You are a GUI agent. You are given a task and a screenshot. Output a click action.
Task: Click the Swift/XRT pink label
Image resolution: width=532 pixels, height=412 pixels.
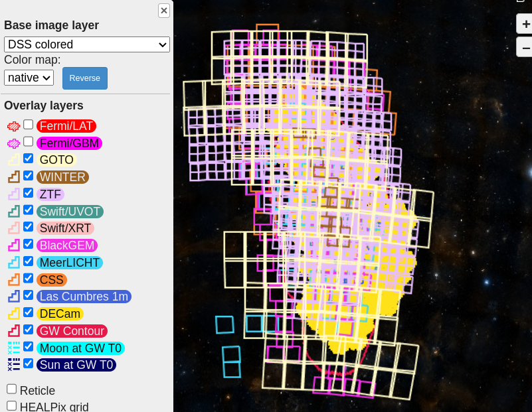pyautogui.click(x=66, y=228)
